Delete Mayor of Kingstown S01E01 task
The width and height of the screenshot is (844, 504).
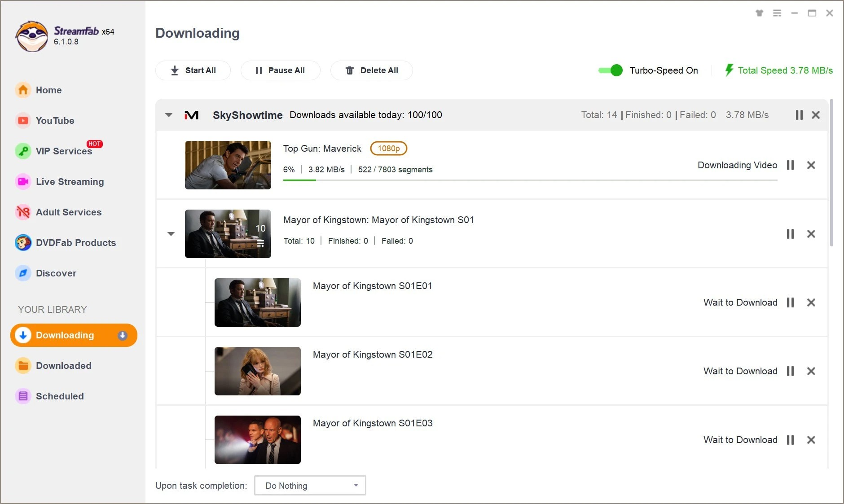click(811, 302)
